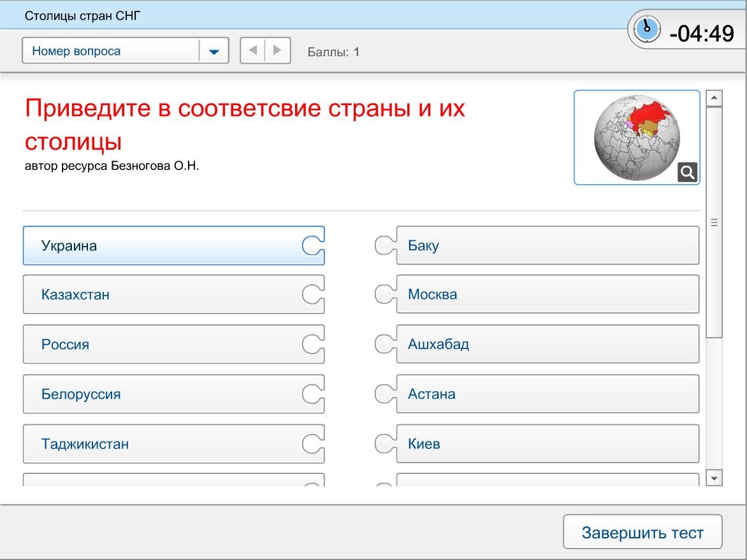The height and width of the screenshot is (560, 747).
Task: Select the Казахстан answer tile
Action: pyautogui.click(x=172, y=294)
